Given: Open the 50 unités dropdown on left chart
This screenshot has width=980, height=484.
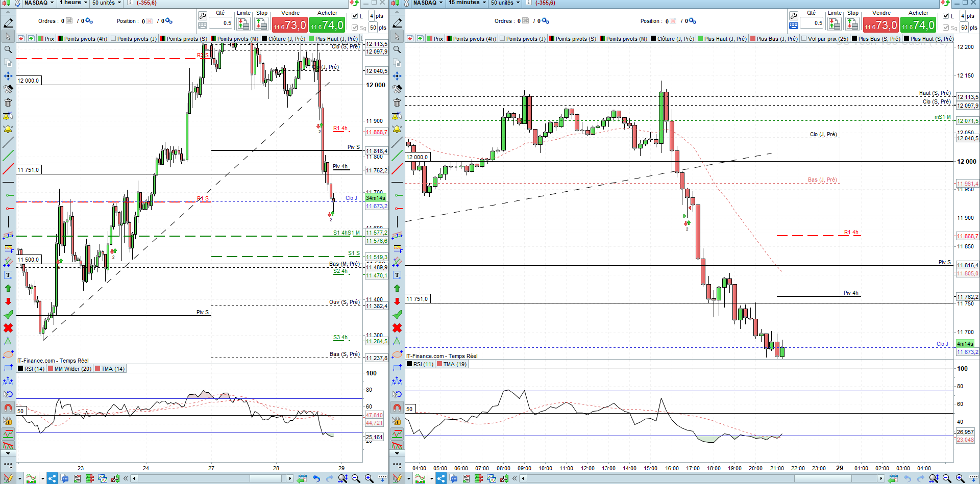Looking at the screenshot, I should 107,3.
